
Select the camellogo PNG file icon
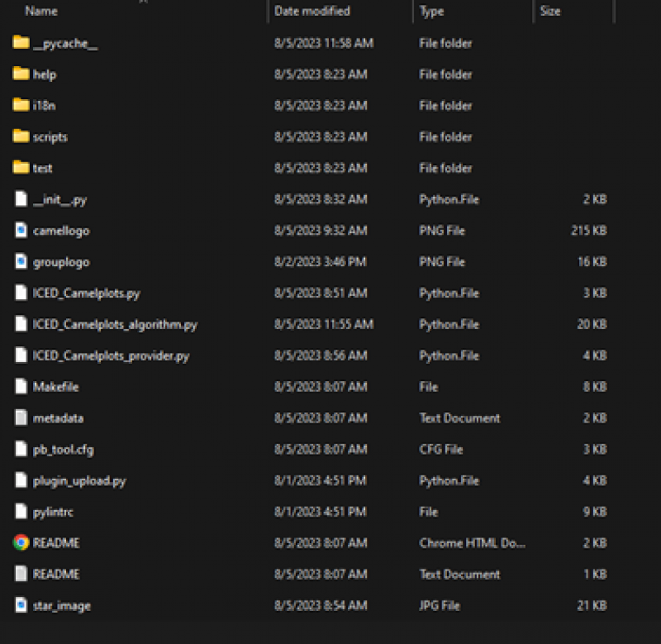(x=21, y=231)
